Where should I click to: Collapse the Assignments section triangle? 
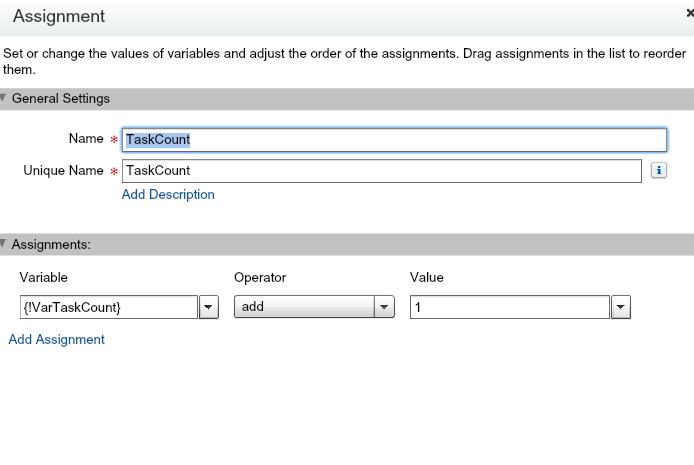pyautogui.click(x=4, y=244)
